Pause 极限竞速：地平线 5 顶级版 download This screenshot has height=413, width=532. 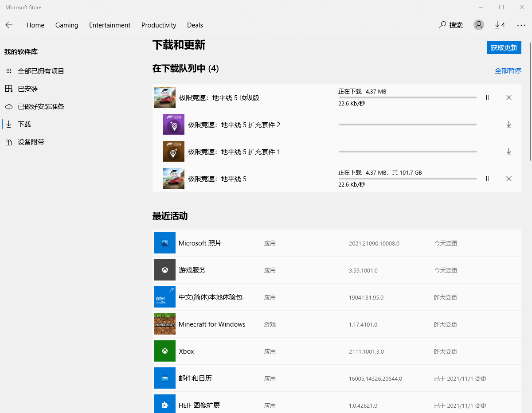[488, 97]
